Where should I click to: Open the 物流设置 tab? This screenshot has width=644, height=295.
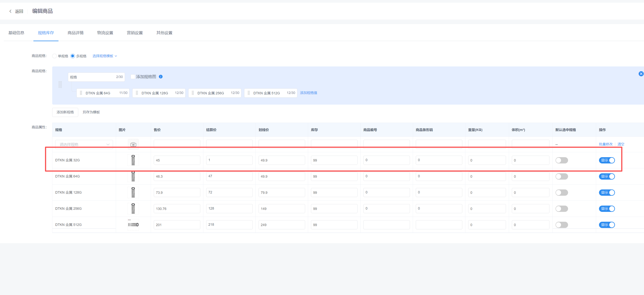click(x=105, y=33)
